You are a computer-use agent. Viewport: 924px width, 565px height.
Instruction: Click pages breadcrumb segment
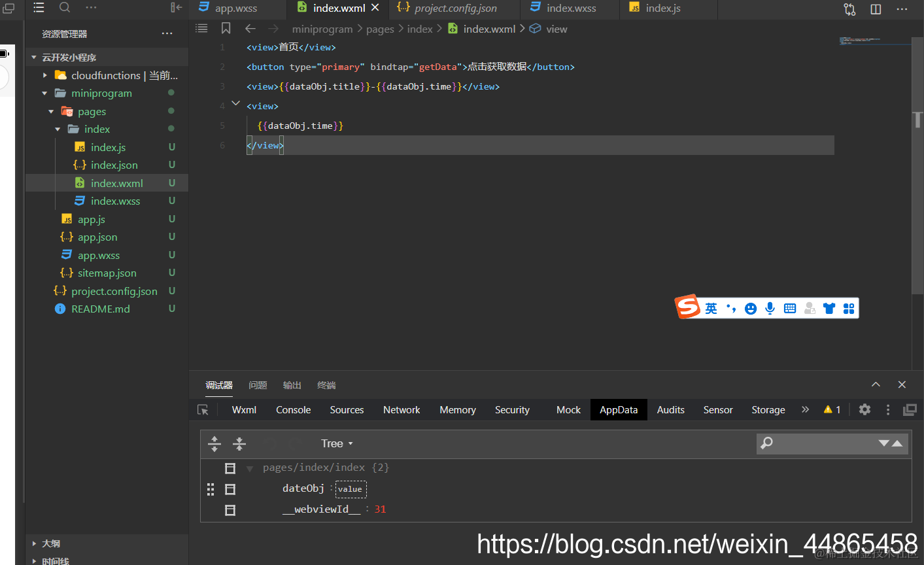[380, 29]
